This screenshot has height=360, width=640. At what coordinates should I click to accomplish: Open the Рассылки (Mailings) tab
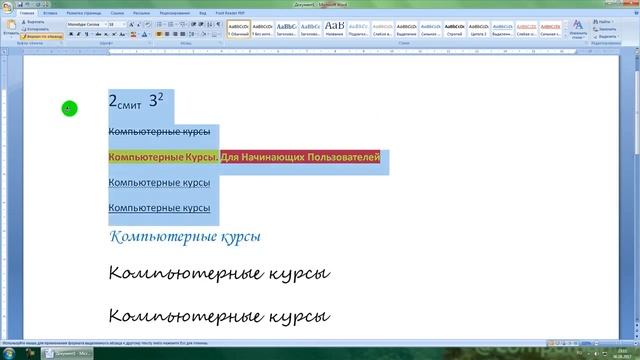coord(141,13)
